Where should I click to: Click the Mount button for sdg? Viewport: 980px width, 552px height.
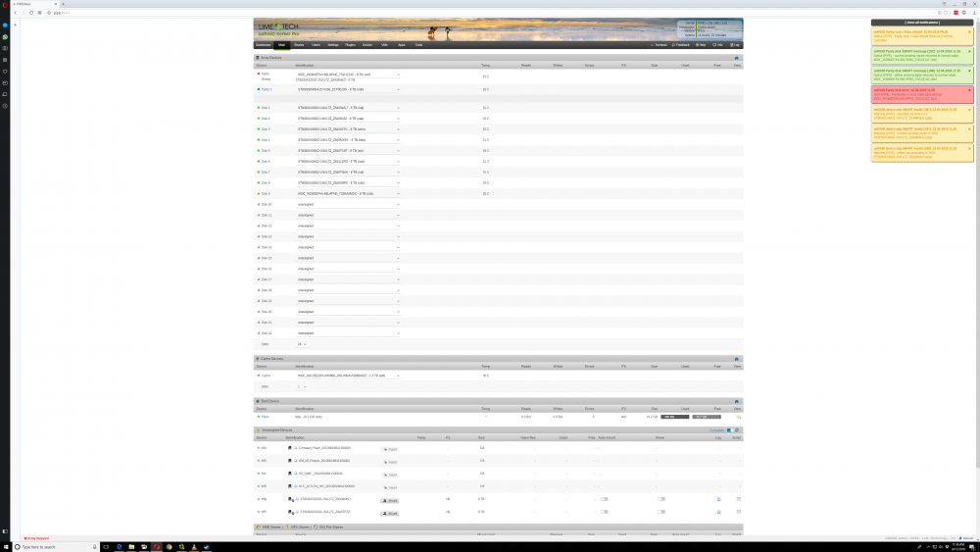click(389, 501)
